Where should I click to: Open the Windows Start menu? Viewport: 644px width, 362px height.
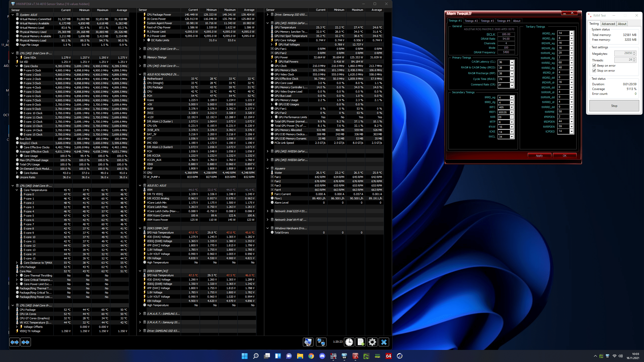(245, 356)
